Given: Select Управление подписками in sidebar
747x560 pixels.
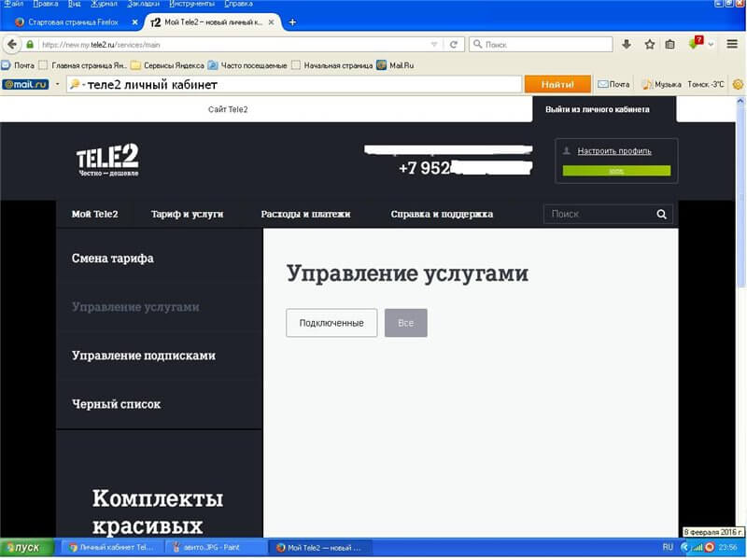Looking at the screenshot, I should (144, 356).
